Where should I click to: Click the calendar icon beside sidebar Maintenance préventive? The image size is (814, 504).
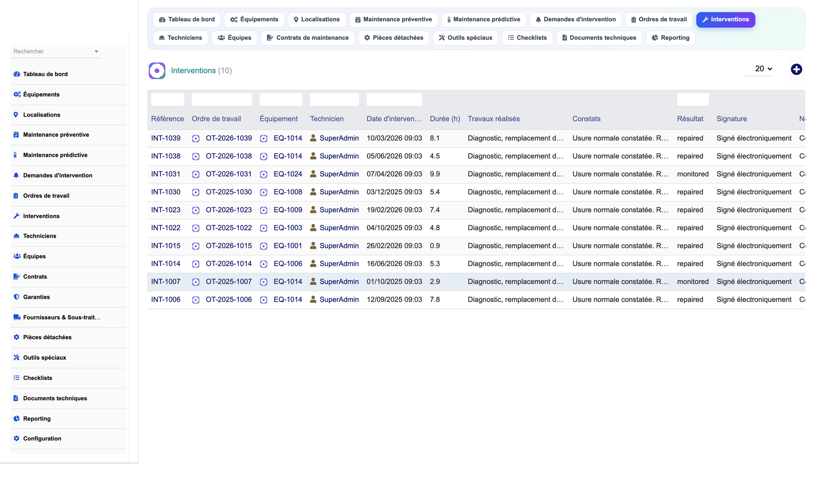pos(16,135)
